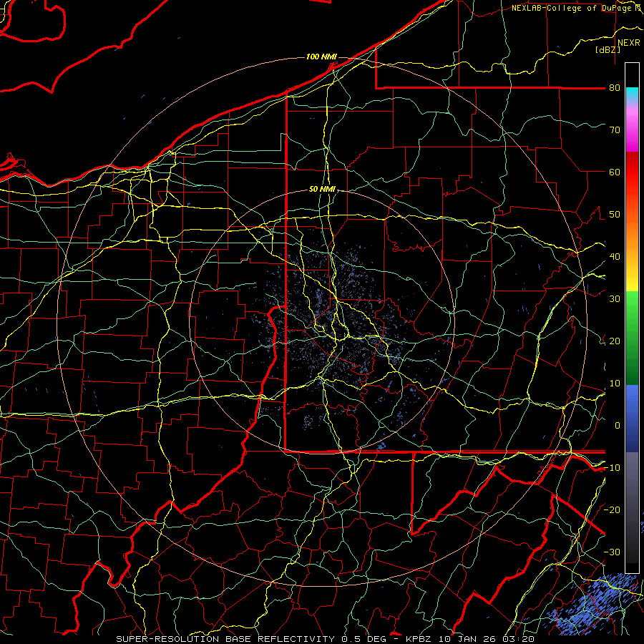Click the 0 value on the color scale
Viewport: 644px width, 644px height.
coord(618,426)
